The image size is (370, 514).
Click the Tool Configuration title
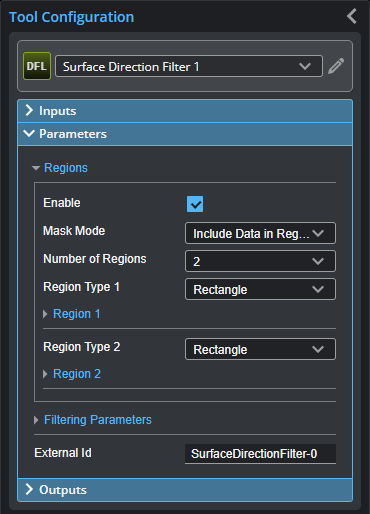[x=71, y=17]
